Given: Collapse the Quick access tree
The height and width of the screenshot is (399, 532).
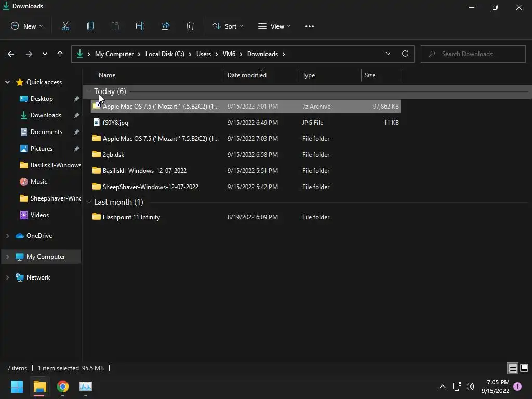Looking at the screenshot, I should click(x=7, y=82).
